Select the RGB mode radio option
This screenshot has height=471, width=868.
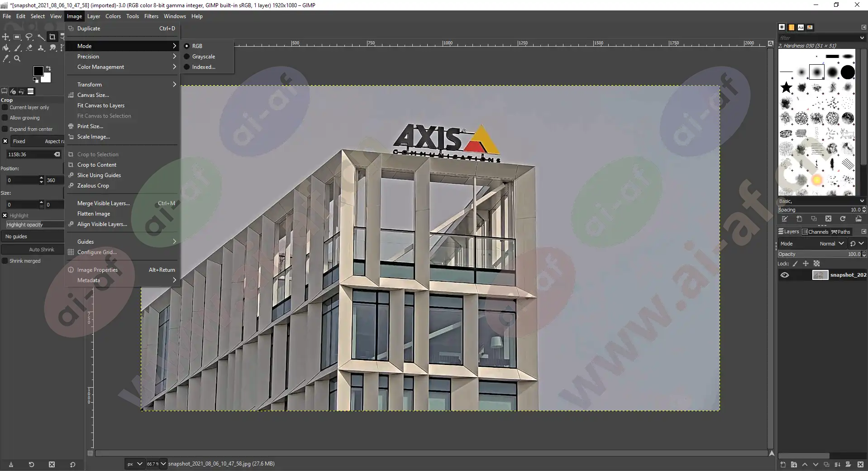pos(186,46)
